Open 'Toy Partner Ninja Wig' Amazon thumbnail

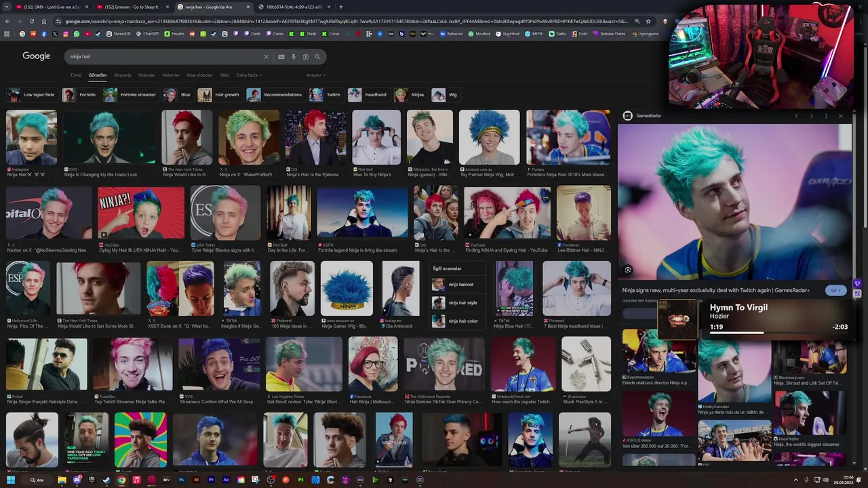[489, 138]
